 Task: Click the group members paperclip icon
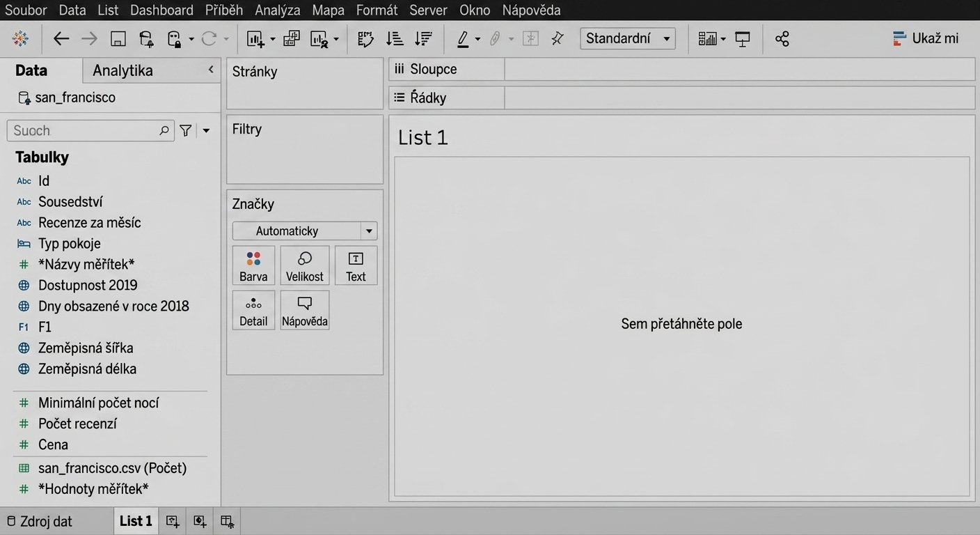(x=495, y=39)
